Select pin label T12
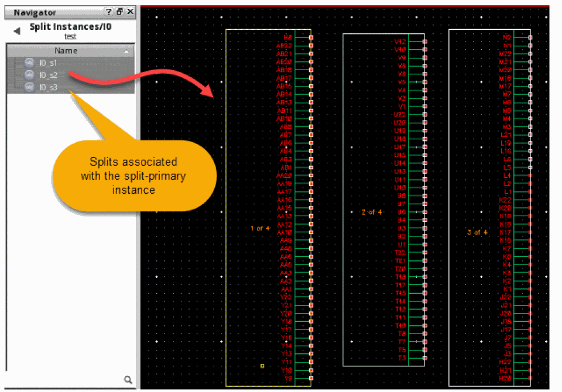The image size is (562, 392). (400, 310)
